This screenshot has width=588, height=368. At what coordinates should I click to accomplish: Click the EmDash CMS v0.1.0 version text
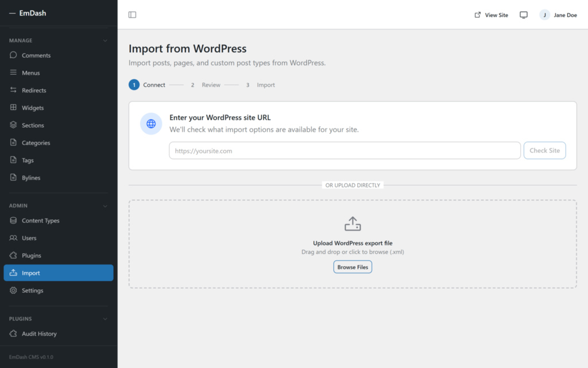tap(31, 357)
